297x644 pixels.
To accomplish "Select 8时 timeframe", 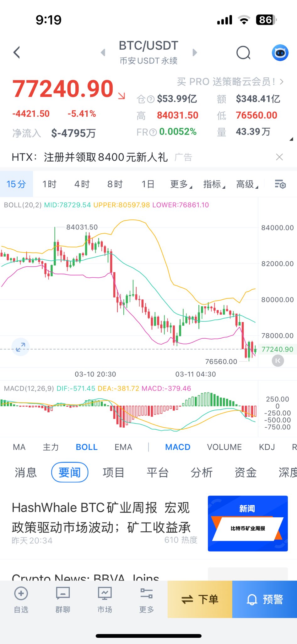I will (x=115, y=184).
